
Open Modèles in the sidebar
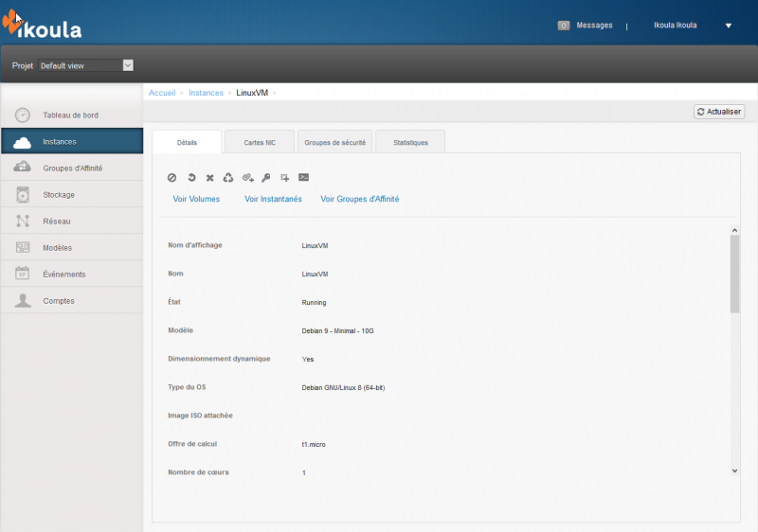pyautogui.click(x=72, y=247)
